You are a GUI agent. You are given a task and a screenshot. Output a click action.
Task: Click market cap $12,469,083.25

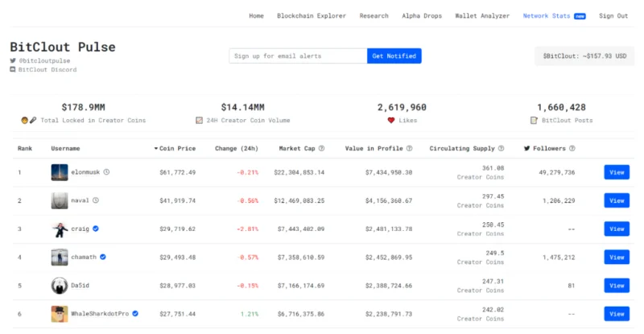click(299, 201)
